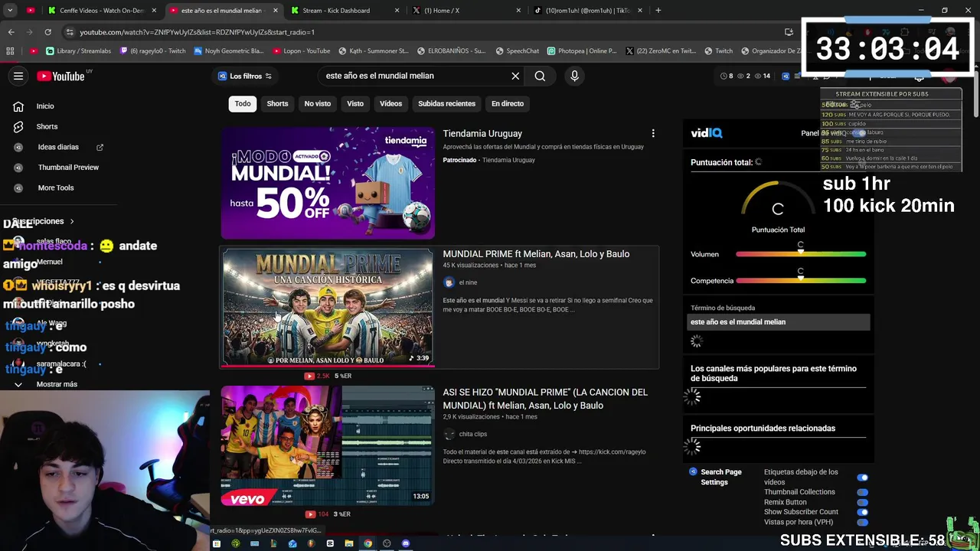Go back with the browser back arrow
This screenshot has height=551, width=980.
pyautogui.click(x=11, y=32)
